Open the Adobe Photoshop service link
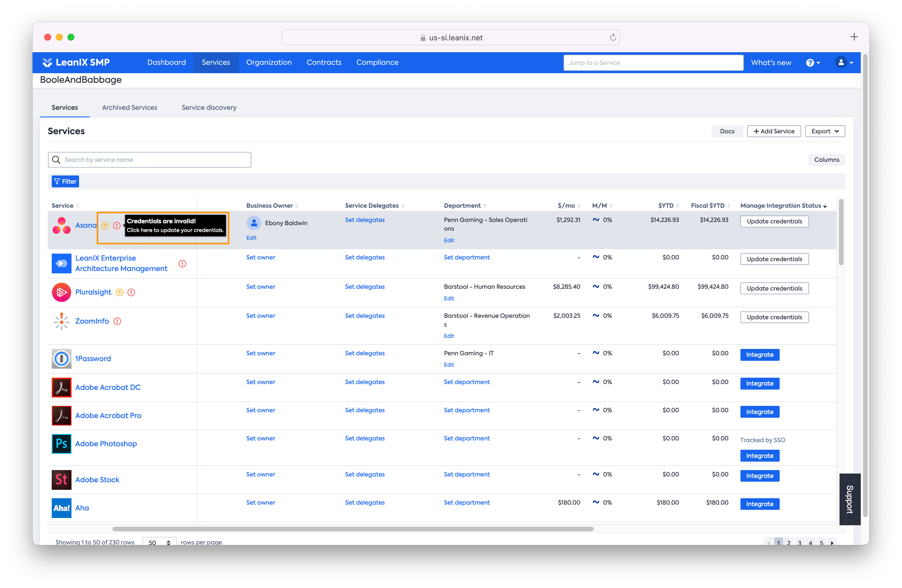This screenshot has width=902, height=588. click(x=106, y=444)
